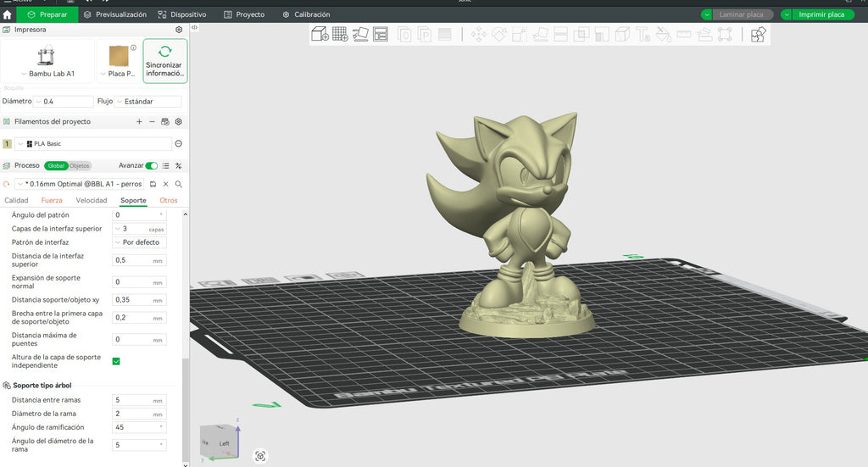Select the Scale tool icon
Image resolution: width=868 pixels, height=467 pixels.
pyautogui.click(x=520, y=34)
